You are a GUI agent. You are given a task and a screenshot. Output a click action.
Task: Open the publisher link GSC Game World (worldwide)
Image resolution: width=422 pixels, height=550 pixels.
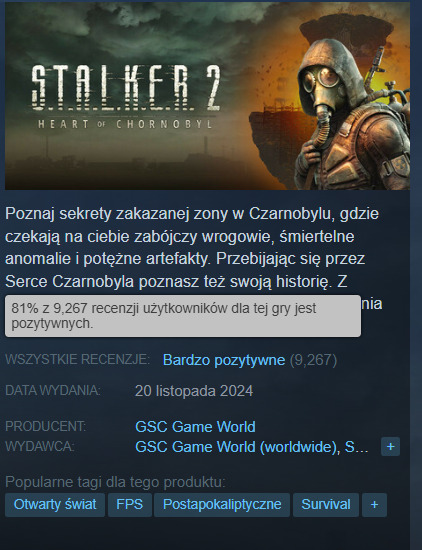236,447
